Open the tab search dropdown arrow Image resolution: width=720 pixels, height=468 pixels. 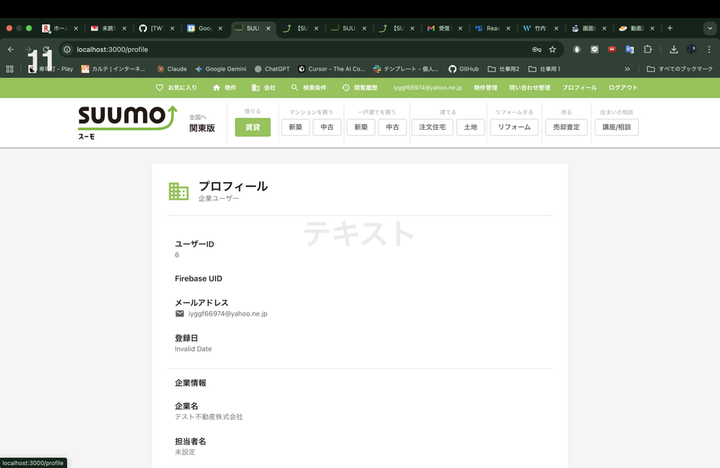tap(710, 28)
